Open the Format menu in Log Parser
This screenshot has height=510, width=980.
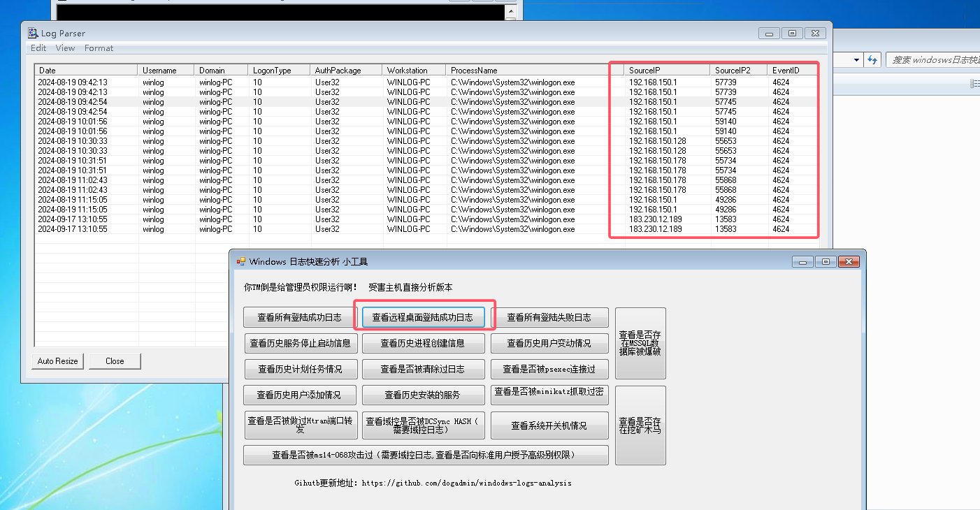[99, 48]
